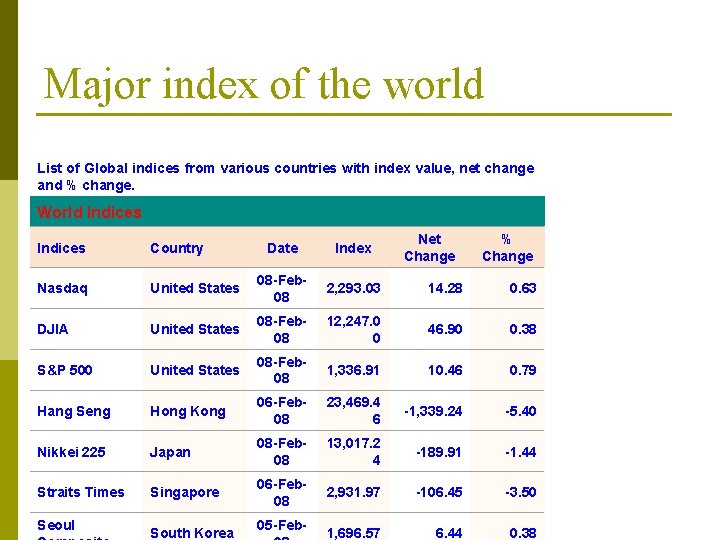Screen dimensions: 720x540
Task: Click the index value 1,696.57
Action: point(353,533)
